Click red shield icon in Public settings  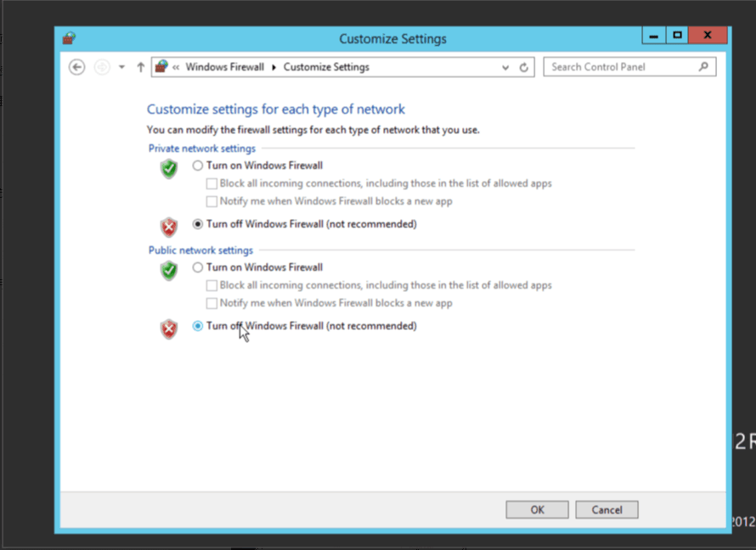169,329
